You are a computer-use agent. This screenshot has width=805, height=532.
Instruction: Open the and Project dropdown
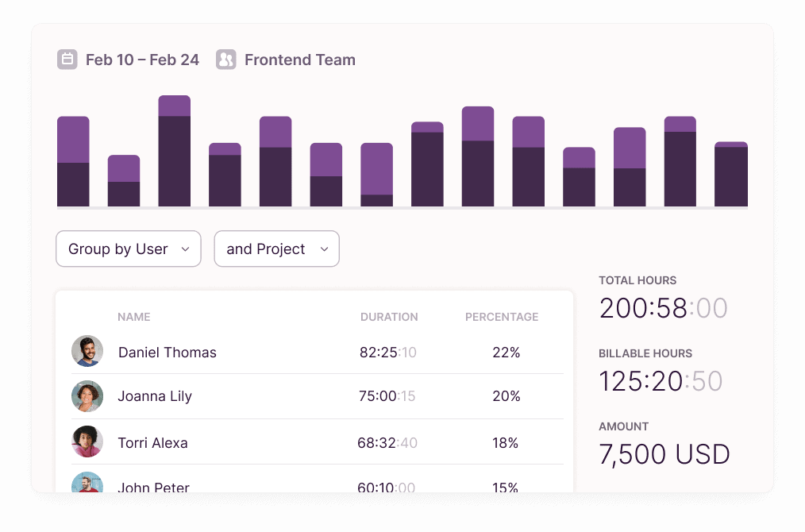(x=276, y=249)
